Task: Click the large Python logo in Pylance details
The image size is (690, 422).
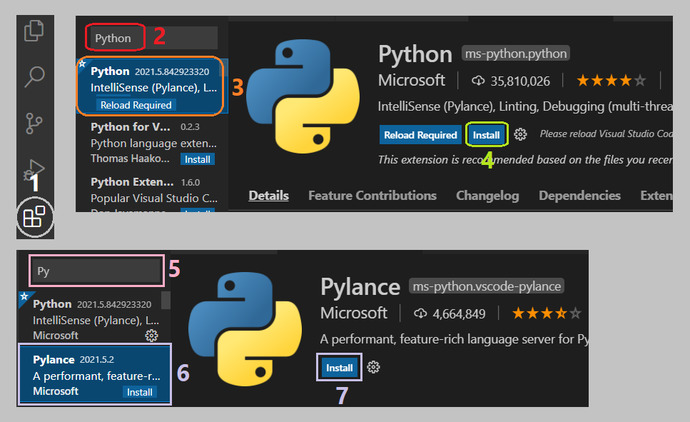Action: pyautogui.click(x=245, y=329)
